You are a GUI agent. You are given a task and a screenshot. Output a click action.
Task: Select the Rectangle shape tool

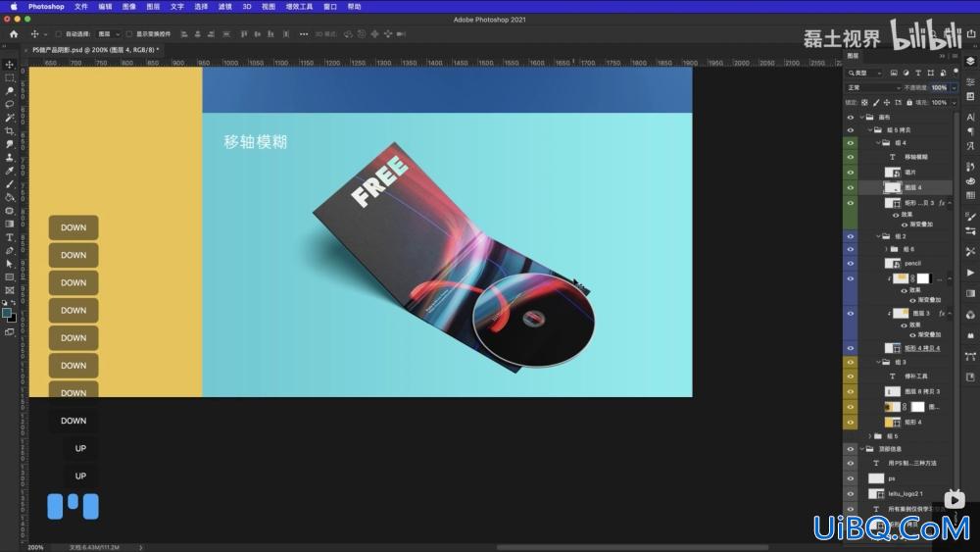point(10,276)
